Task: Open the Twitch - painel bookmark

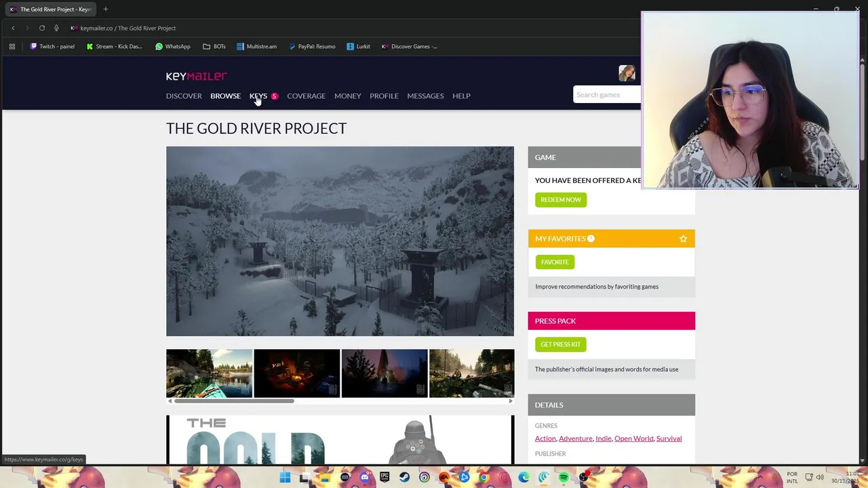Action: (52, 46)
